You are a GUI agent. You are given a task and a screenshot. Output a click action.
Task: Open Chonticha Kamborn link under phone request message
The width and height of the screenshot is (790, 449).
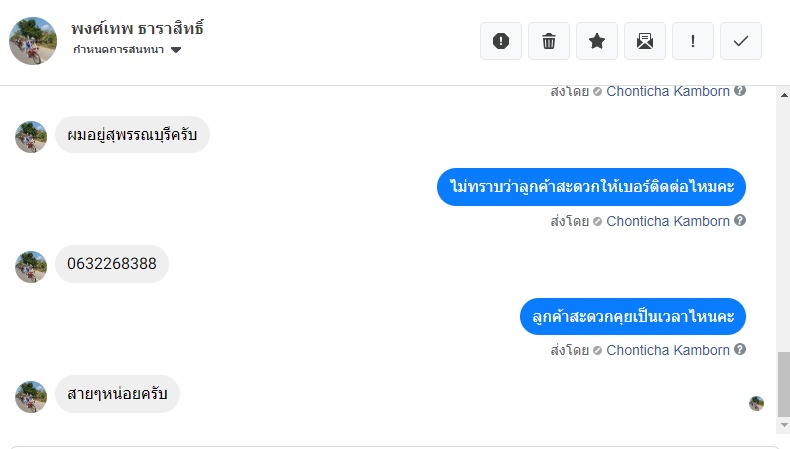tap(668, 221)
